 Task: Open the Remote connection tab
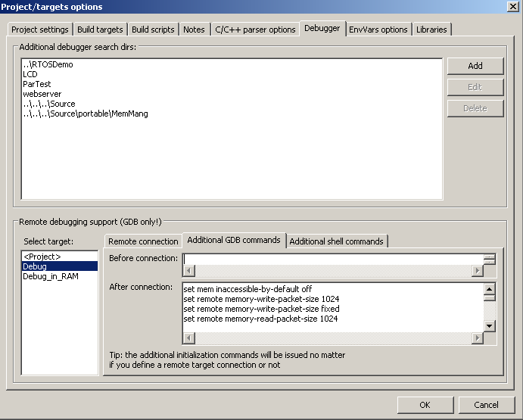pos(143,241)
